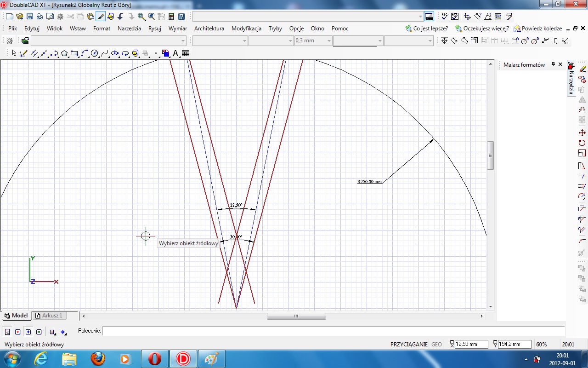Switch to the Arkusz 1 tab

coord(51,316)
